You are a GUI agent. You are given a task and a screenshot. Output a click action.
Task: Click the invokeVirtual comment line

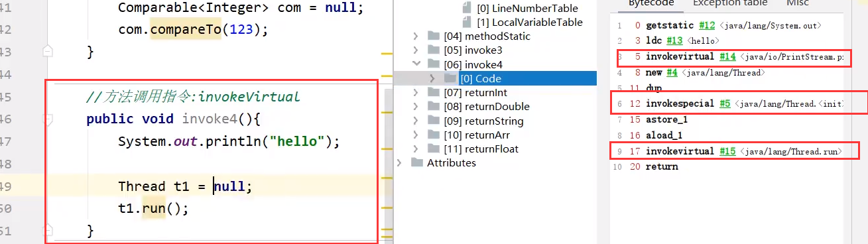(193, 97)
